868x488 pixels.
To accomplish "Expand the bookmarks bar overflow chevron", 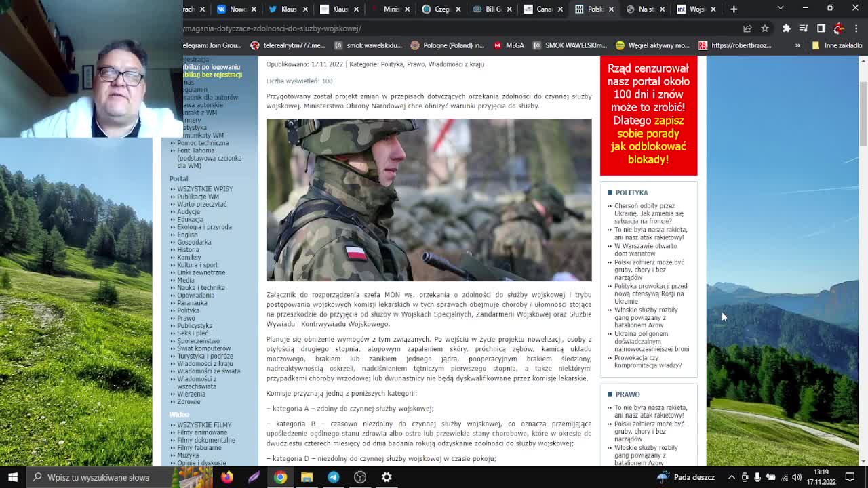I will 797,45.
